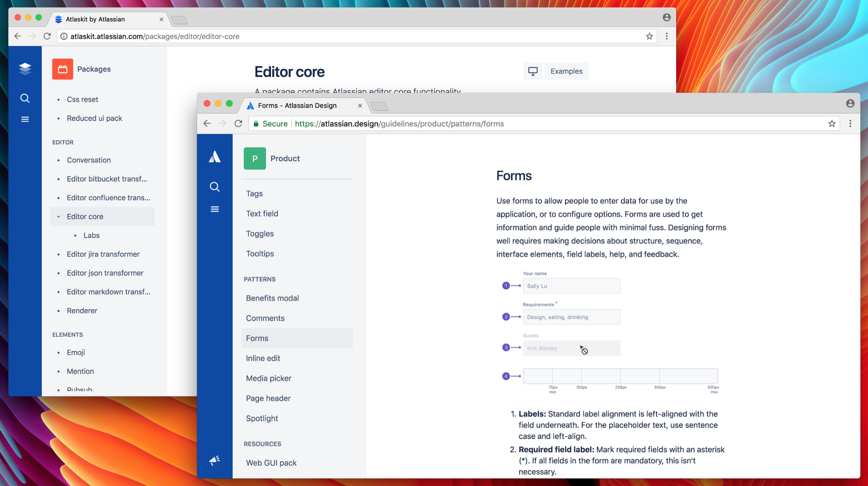The image size is (868, 486).
Task: Open Web GUI pack under Resources
Action: pos(271,463)
